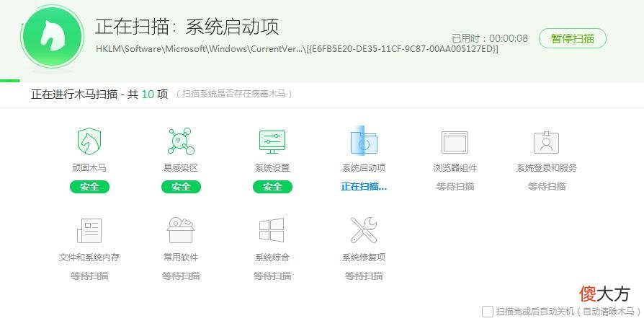Screen dimensions: 644x321
Task: Click the 系统修复项 wrench tools icon
Action: tap(364, 230)
